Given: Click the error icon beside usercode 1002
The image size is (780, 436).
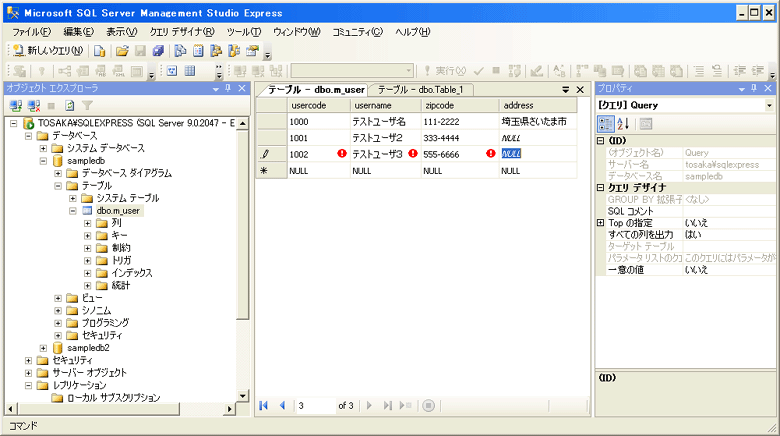Looking at the screenshot, I should pos(342,153).
